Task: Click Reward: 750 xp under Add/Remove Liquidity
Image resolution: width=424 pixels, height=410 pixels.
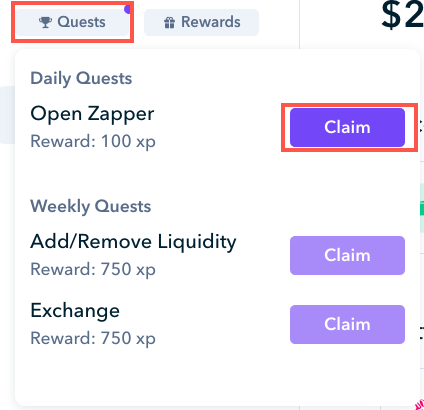Action: point(93,269)
